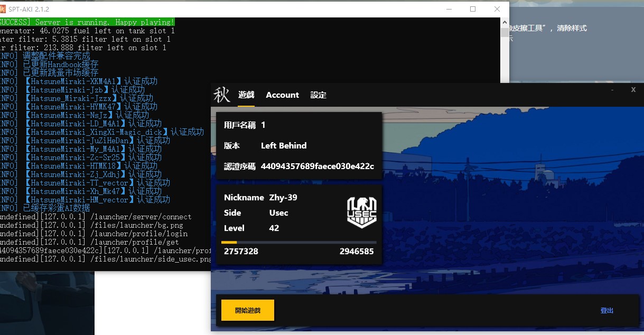This screenshot has width=644, height=335.
Task: Close the SPT-AKI console window
Action: (x=497, y=9)
